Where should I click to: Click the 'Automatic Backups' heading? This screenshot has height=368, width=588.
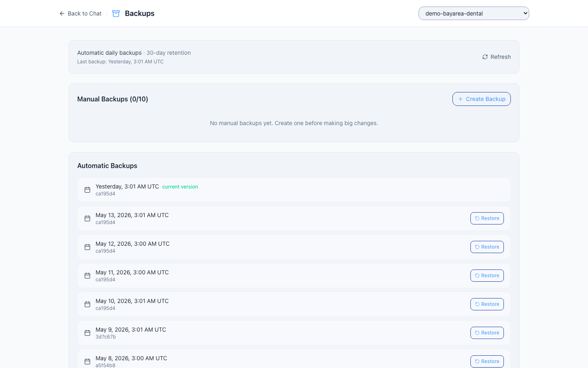[107, 166]
